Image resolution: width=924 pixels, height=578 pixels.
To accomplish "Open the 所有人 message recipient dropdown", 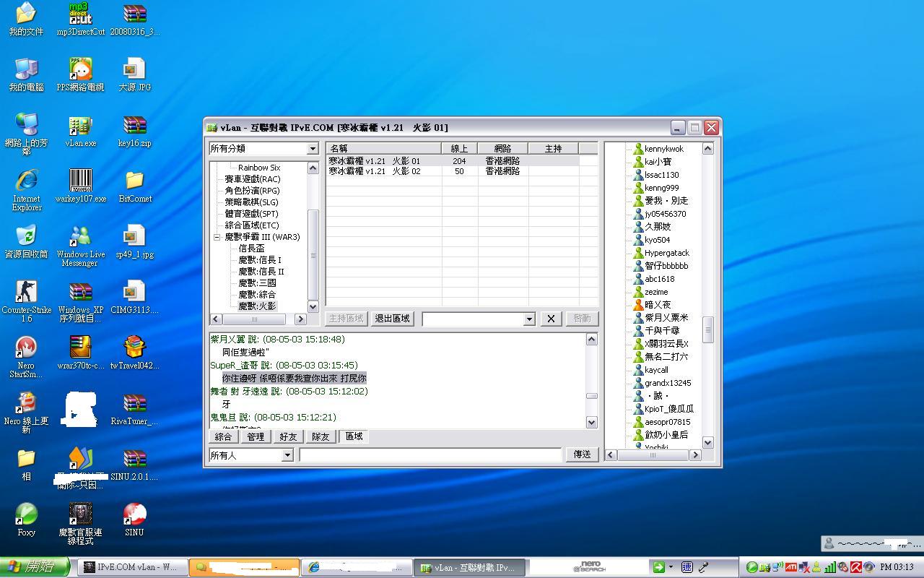I will coord(287,454).
